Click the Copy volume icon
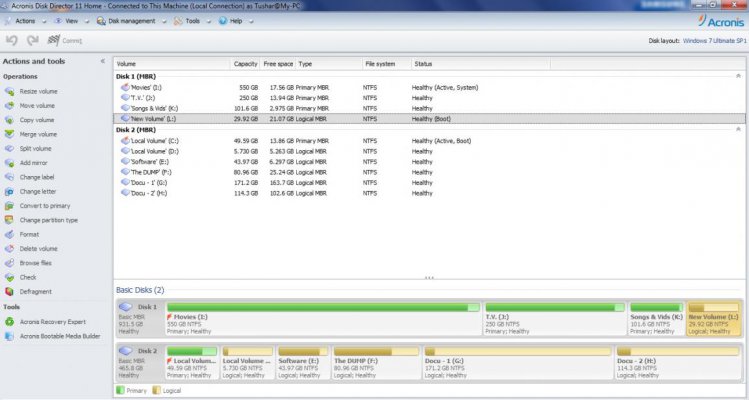This screenshot has height=400, width=749. click(9, 120)
